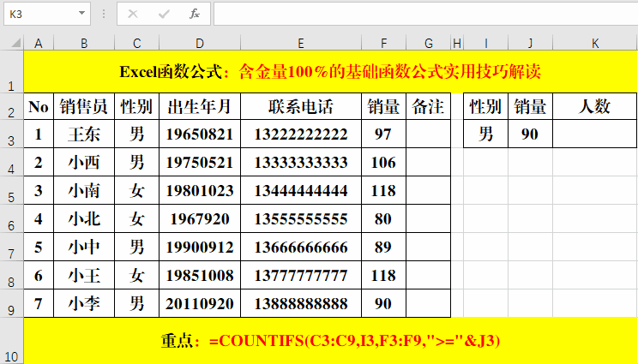Click the COUNTIFS formula text cell
This screenshot has width=638, height=364.
tap(330, 340)
